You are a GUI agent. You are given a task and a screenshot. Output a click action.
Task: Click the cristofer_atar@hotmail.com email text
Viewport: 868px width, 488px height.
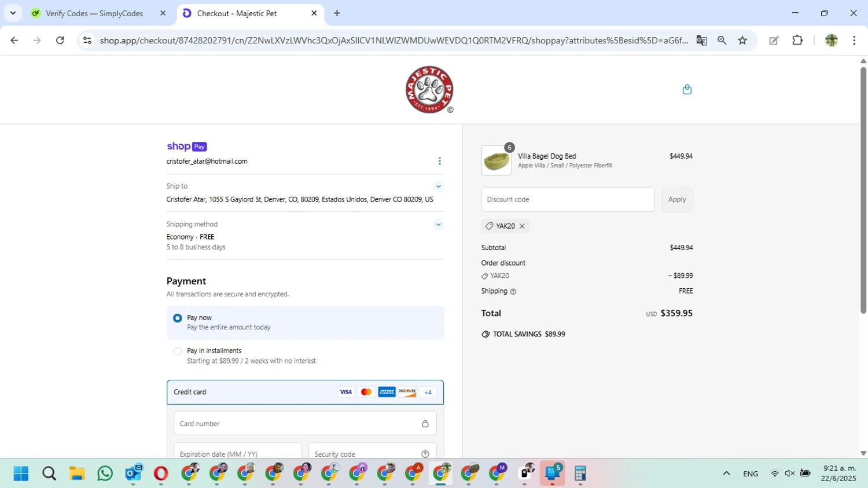pyautogui.click(x=207, y=162)
